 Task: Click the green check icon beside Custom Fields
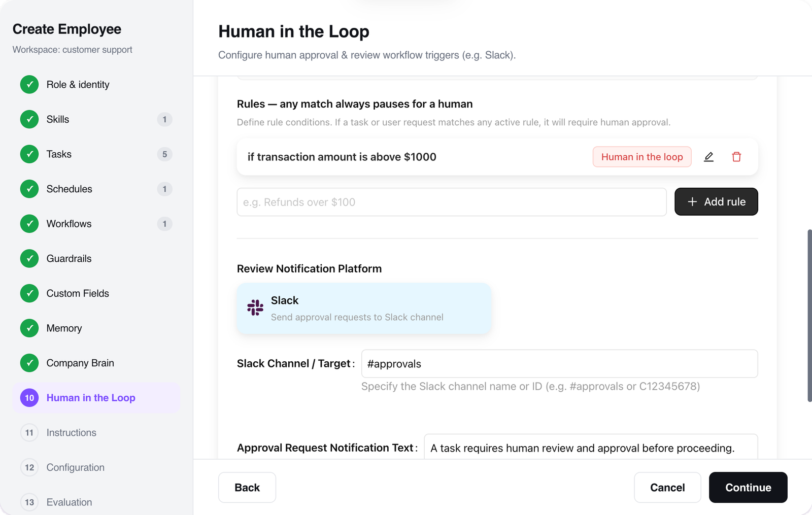coord(29,293)
